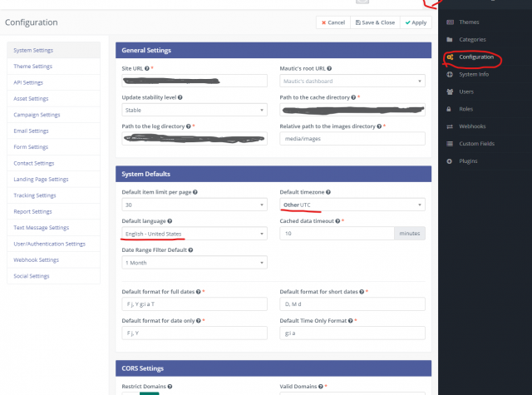Click the Webhooks icon in sidebar
532x395 pixels.
pos(450,126)
